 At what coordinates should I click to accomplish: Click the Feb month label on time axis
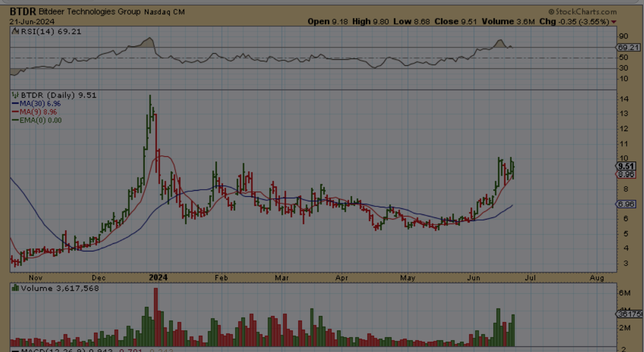(x=221, y=278)
